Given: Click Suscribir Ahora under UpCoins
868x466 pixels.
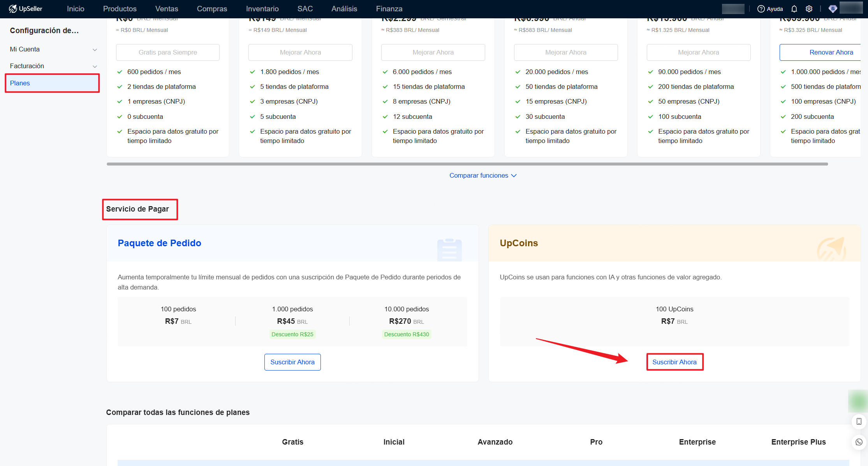Looking at the screenshot, I should [x=674, y=362].
